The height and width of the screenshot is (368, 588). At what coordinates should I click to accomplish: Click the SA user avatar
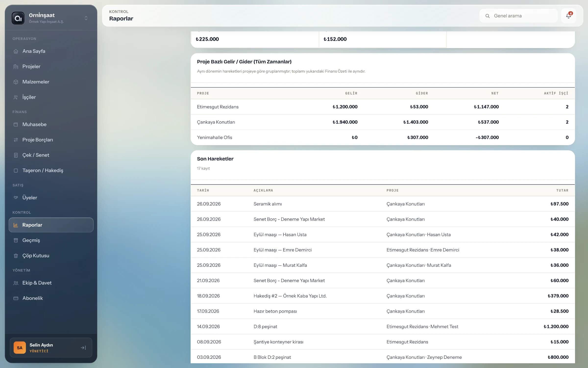pos(20,348)
